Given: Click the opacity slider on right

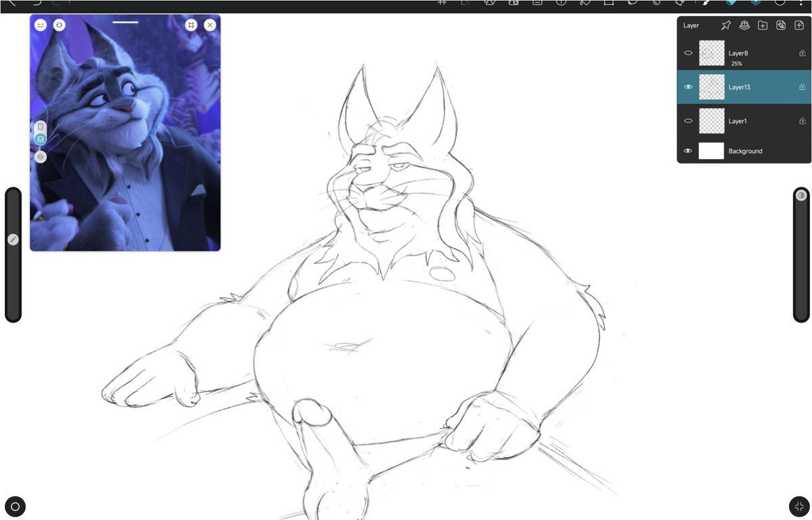Looking at the screenshot, I should pyautogui.click(x=801, y=255).
